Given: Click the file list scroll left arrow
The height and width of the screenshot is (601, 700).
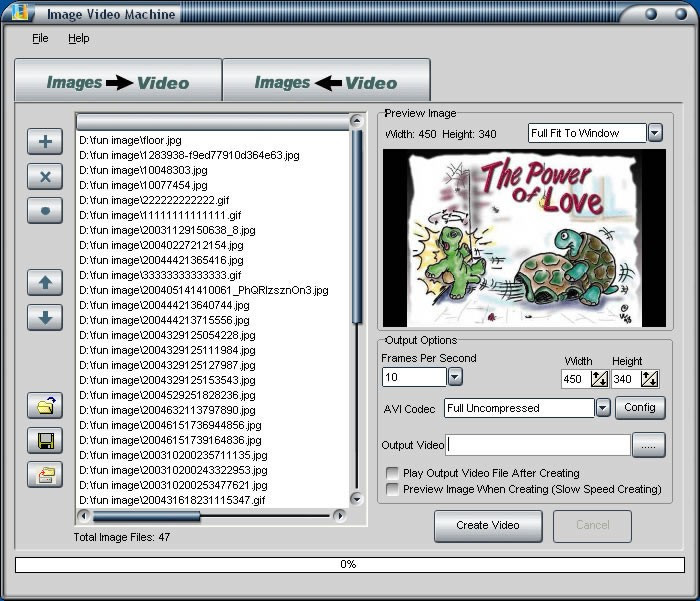Looking at the screenshot, I should click(x=83, y=516).
